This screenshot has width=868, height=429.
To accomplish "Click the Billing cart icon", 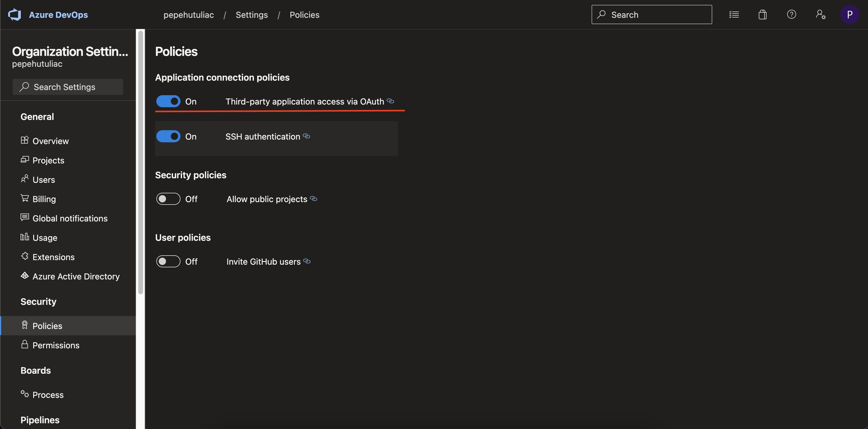I will [x=25, y=198].
